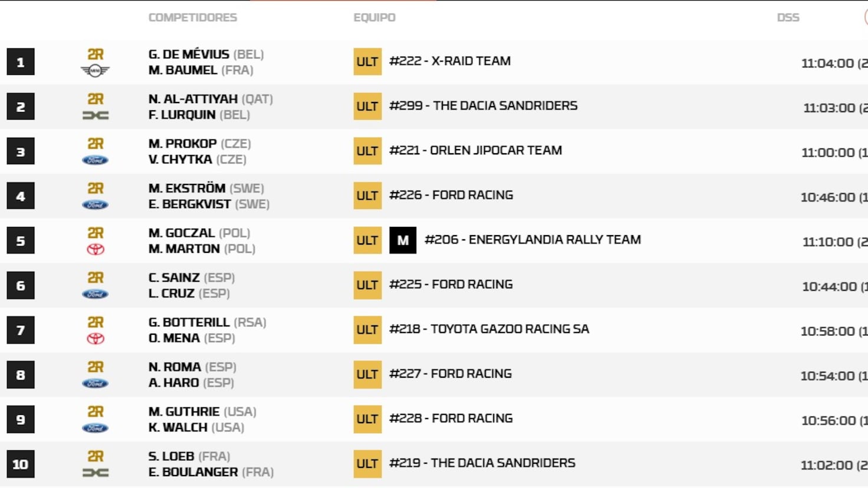Viewport: 868px width, 488px height.
Task: Click the ULT category badge on Loeb's row
Action: click(x=367, y=464)
